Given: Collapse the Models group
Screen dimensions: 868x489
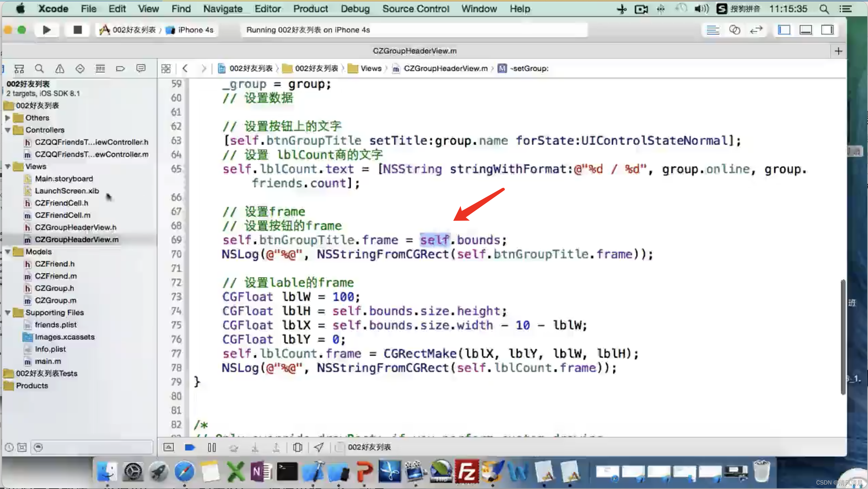Looking at the screenshot, I should (x=7, y=252).
